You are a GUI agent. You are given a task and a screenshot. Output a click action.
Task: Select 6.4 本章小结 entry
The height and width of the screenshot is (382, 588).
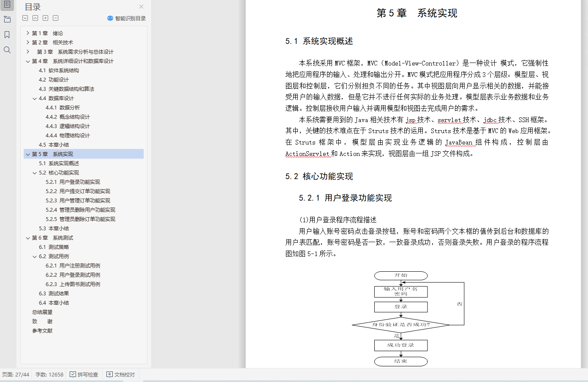[x=54, y=303]
